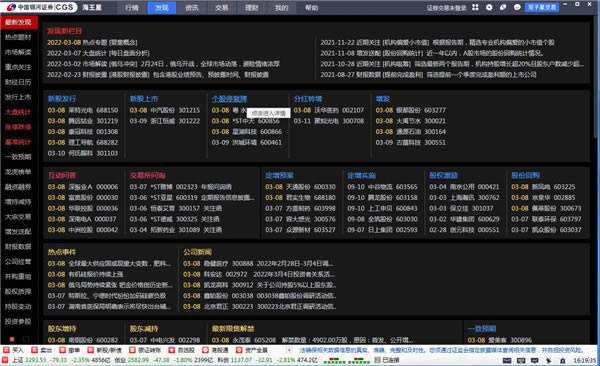
Task: Open the 个股停复牌 section heading link
Action: [229, 99]
